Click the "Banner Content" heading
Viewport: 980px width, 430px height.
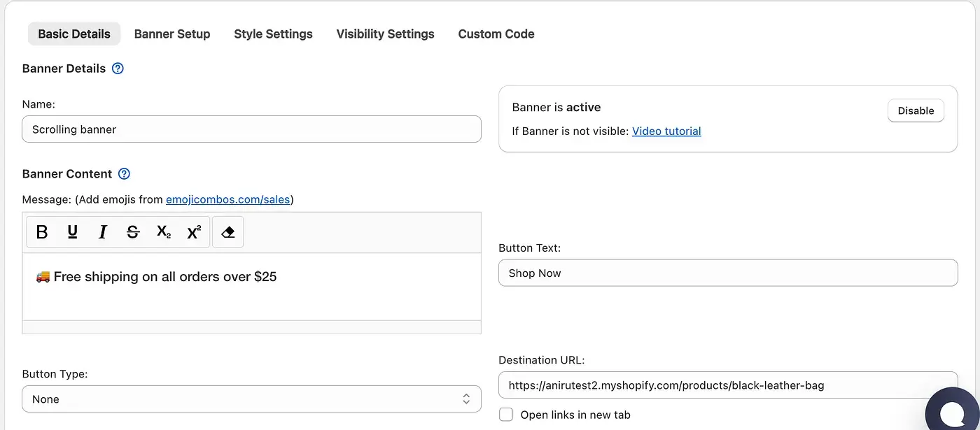(67, 174)
